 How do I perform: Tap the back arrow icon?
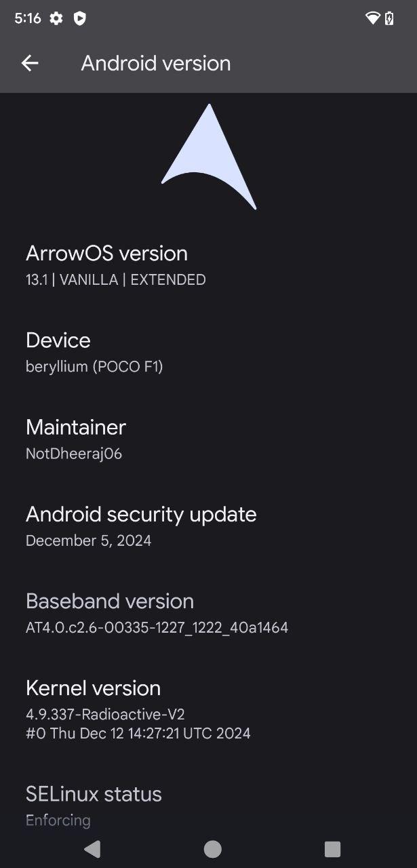(30, 63)
